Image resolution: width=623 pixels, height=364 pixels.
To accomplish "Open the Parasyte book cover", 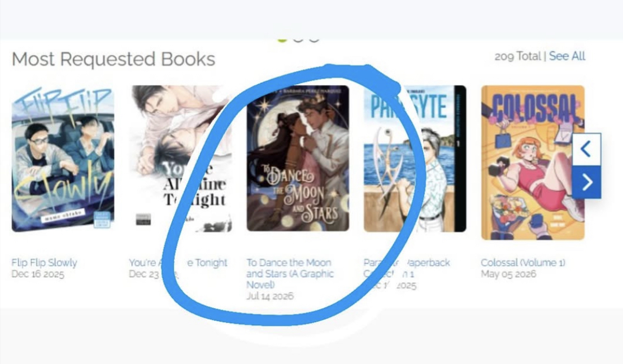I will pyautogui.click(x=415, y=159).
